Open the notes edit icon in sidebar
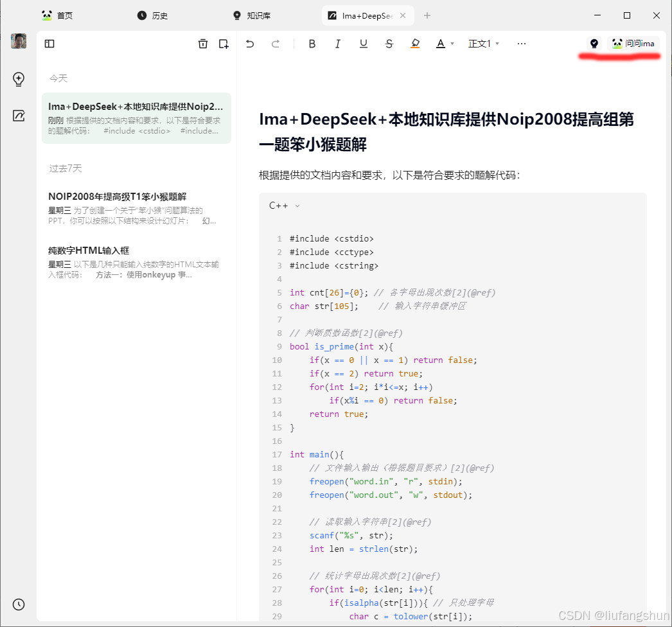This screenshot has width=672, height=627. click(x=19, y=115)
